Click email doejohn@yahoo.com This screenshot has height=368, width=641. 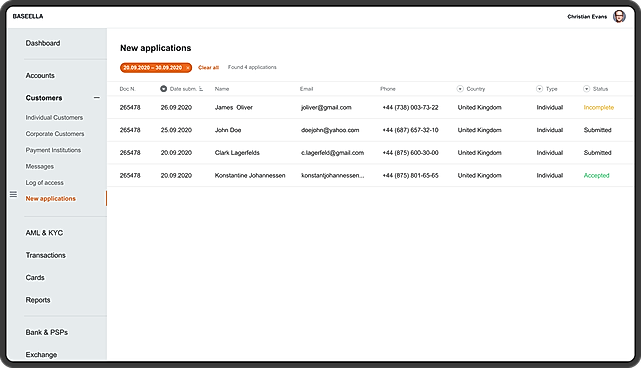pyautogui.click(x=330, y=130)
